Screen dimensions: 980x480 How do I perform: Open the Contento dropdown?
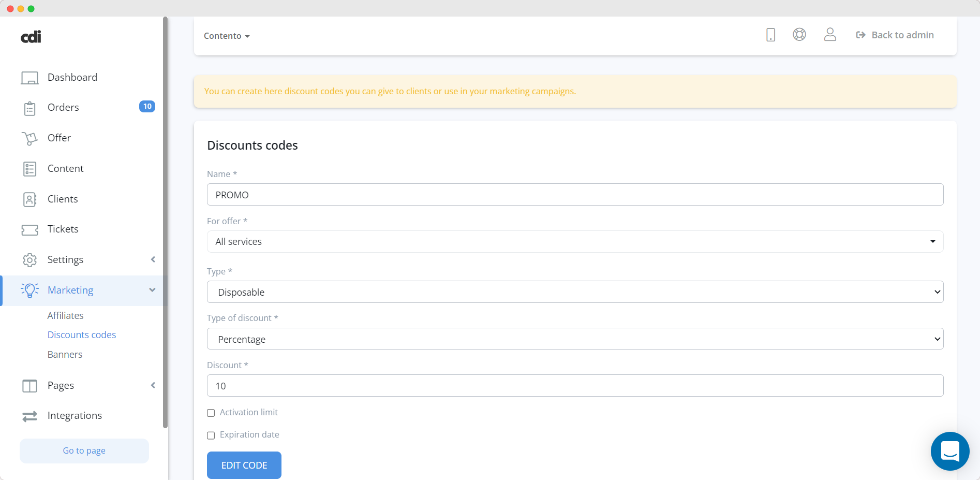[x=227, y=36]
